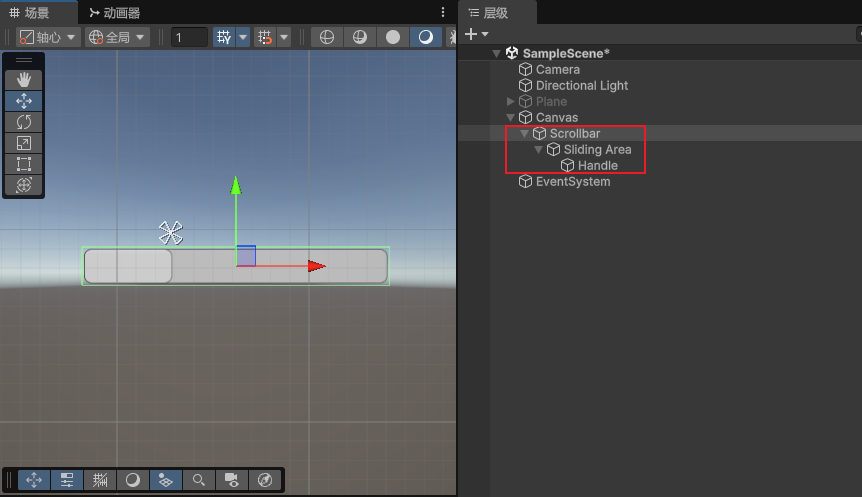
Task: Toggle grid snapping magnet button
Action: pos(265,37)
